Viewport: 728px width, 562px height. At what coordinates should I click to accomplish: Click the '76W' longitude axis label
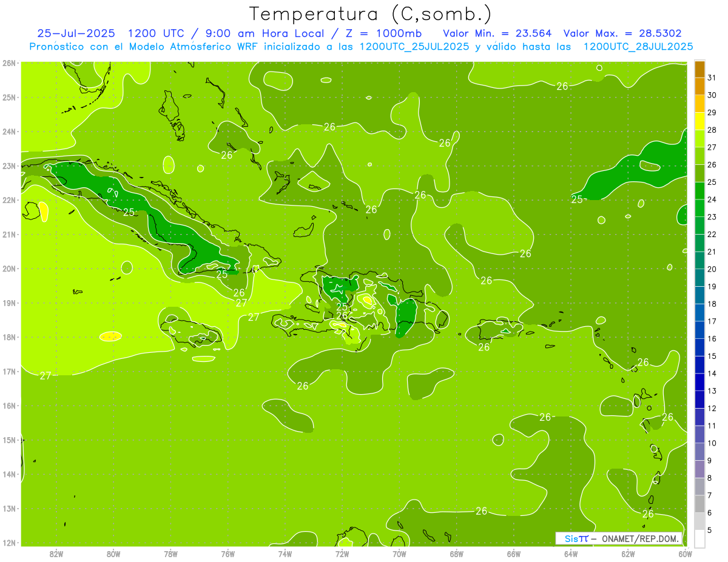[227, 554]
